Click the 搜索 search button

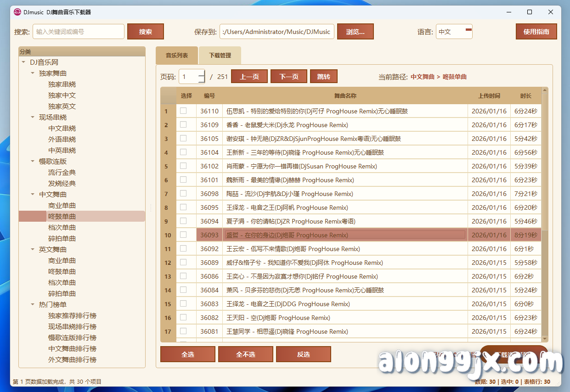click(146, 31)
